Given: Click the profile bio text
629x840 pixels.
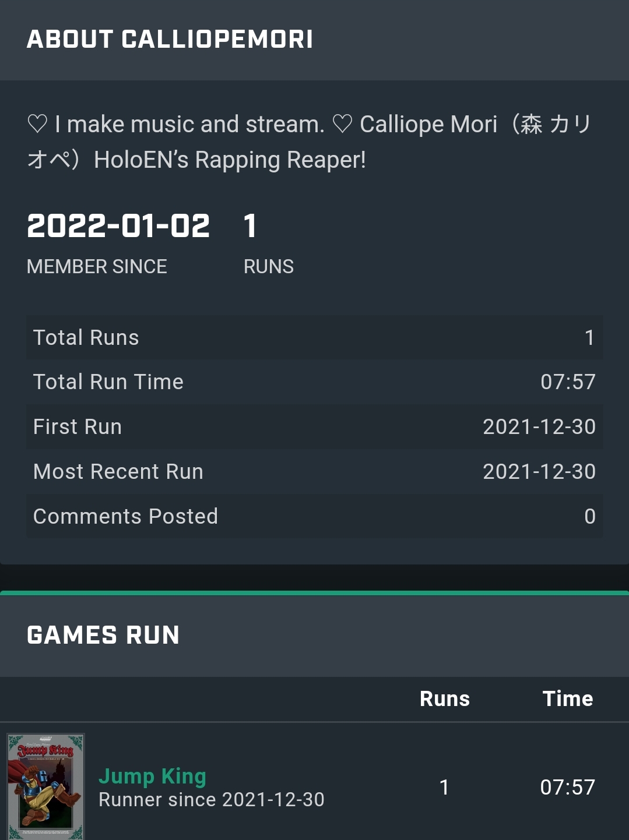Looking at the screenshot, I should (310, 142).
